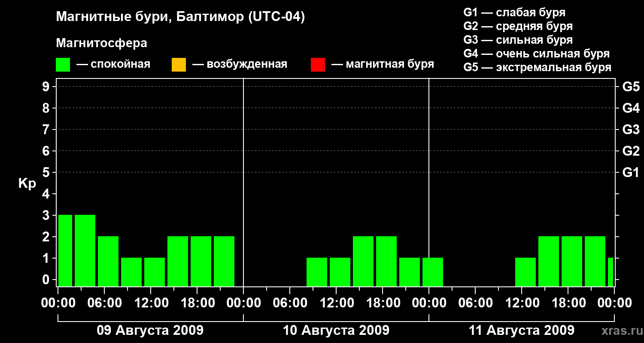Screen dimensions: 644x343
Task: Click the '— магнитная буря' legend label
Action: click(383, 65)
